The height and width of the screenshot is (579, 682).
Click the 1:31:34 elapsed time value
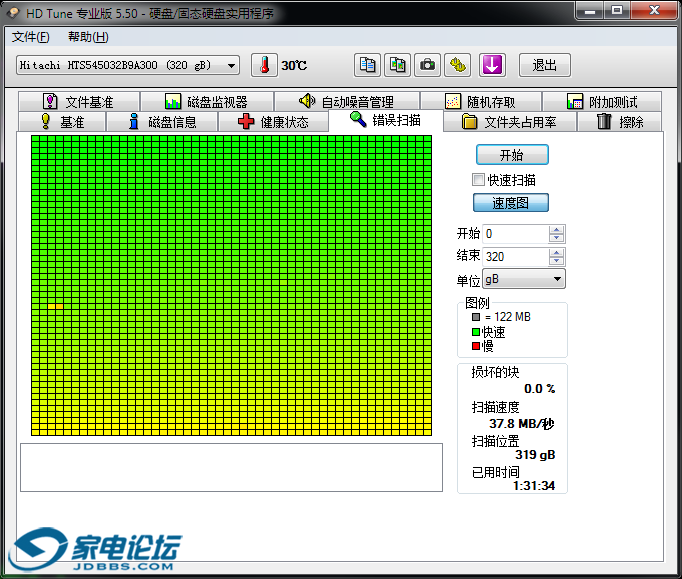(x=534, y=485)
